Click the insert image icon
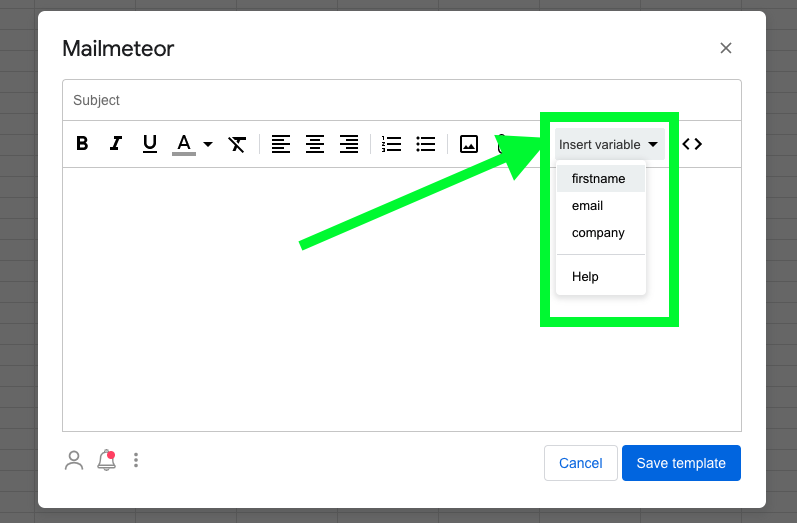797x523 pixels. 469,144
